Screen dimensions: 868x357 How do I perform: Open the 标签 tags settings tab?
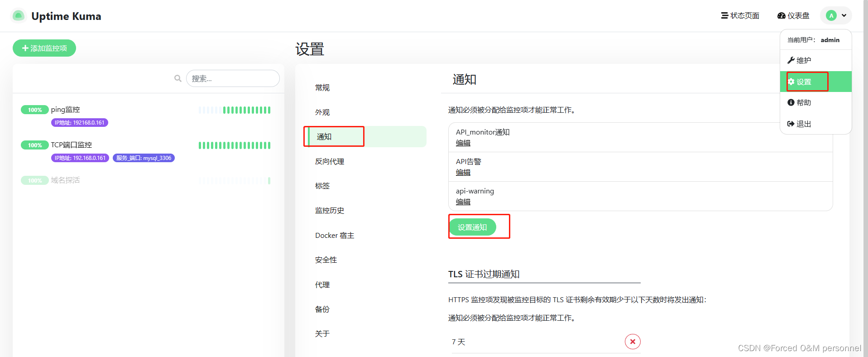[366, 186]
